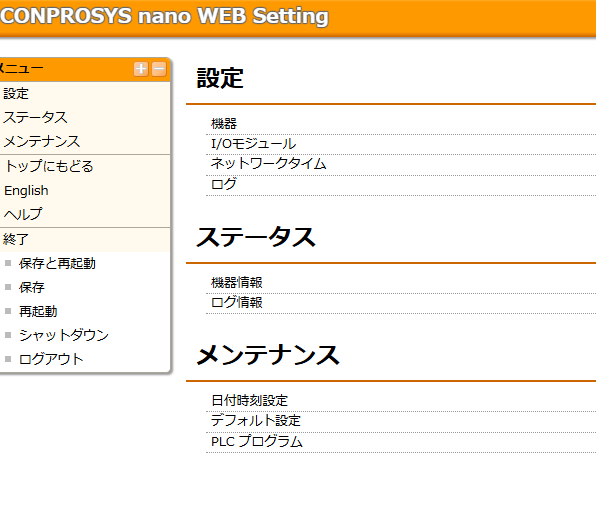Expand all menu items with plus icon
This screenshot has width=596, height=520.
click(x=141, y=69)
